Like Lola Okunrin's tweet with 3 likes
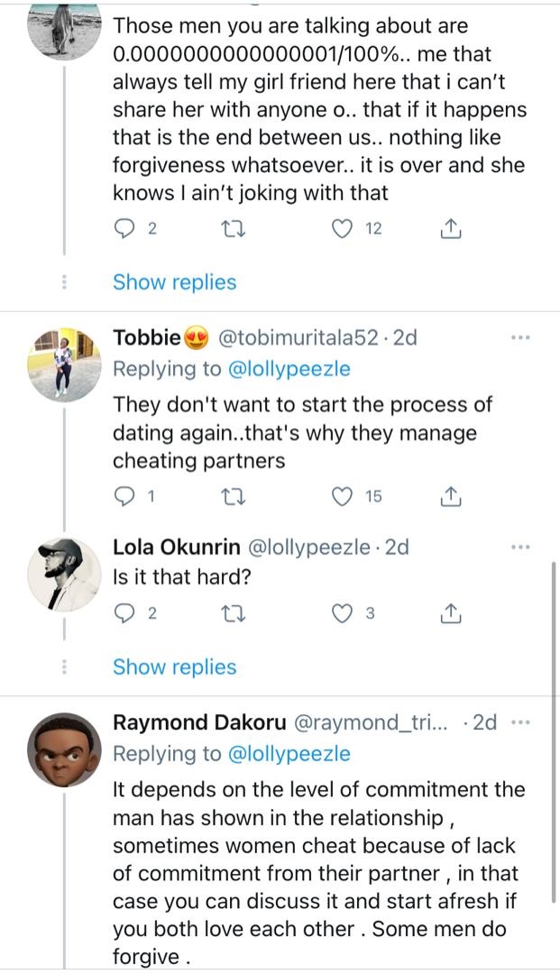 point(342,614)
